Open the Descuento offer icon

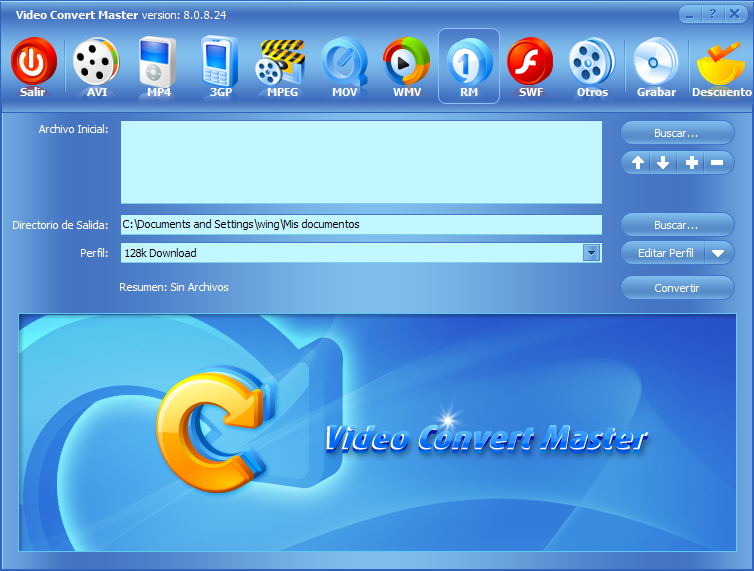[x=721, y=63]
